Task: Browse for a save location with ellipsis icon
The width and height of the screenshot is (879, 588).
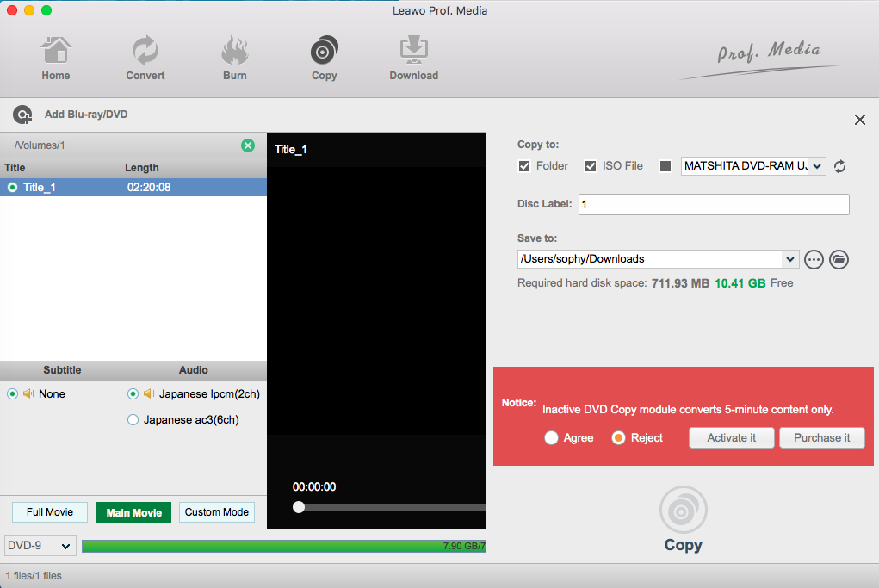Action: pos(814,259)
